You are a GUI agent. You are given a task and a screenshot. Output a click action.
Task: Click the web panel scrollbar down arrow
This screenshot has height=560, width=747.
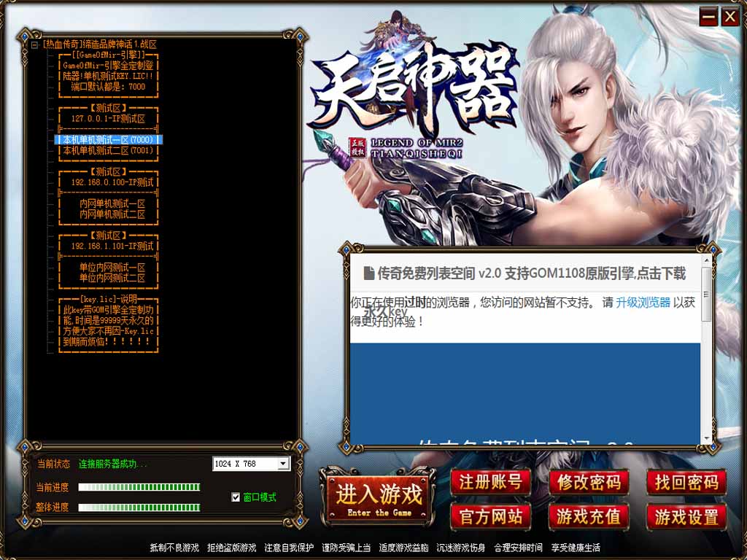click(706, 438)
